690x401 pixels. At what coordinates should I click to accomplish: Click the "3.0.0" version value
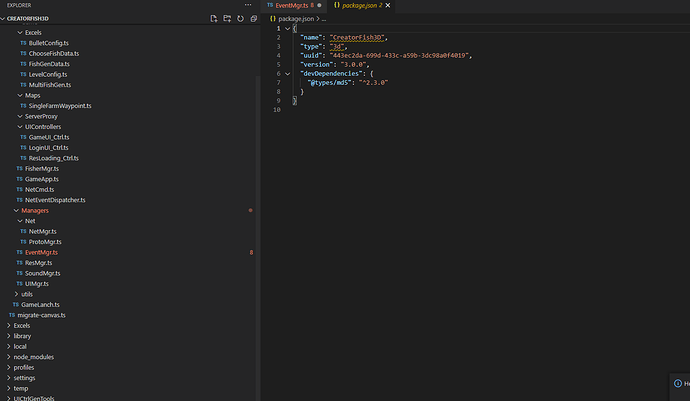(x=353, y=64)
